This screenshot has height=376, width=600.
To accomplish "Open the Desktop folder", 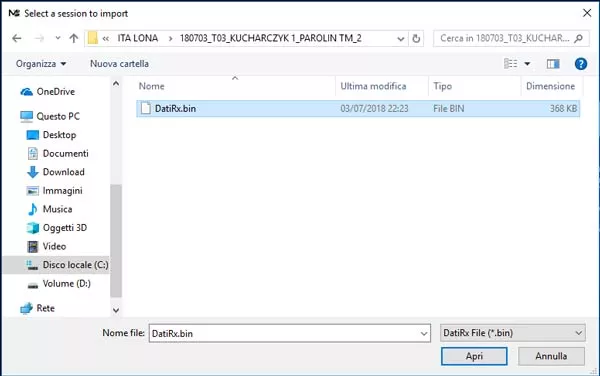I will (51, 135).
